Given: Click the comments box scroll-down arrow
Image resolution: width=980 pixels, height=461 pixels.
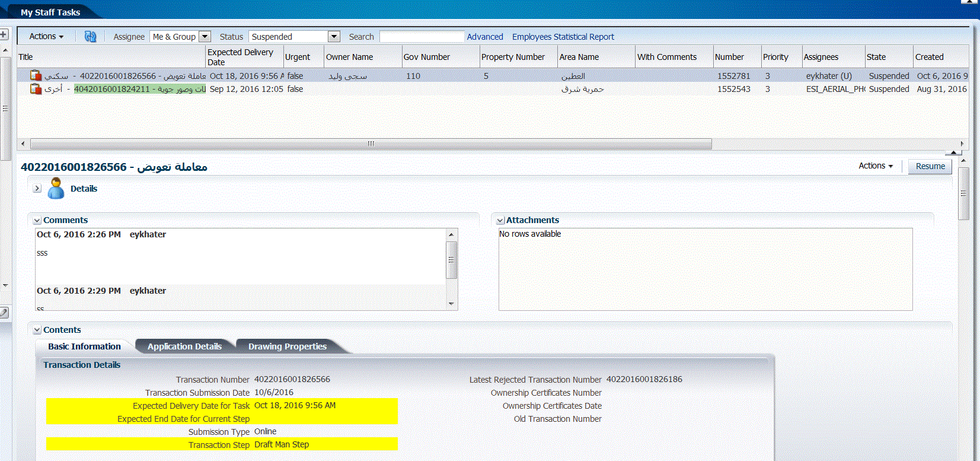Looking at the screenshot, I should (x=451, y=304).
